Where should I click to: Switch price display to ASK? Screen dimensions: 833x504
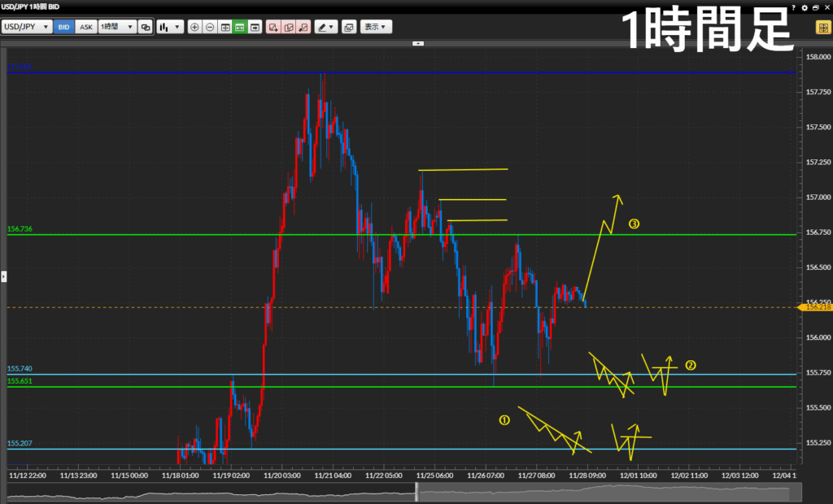point(85,27)
